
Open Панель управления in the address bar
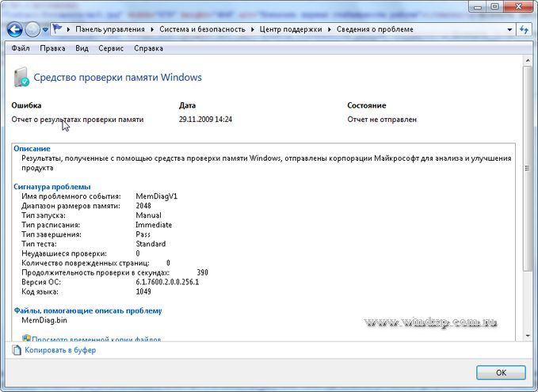tap(110, 29)
